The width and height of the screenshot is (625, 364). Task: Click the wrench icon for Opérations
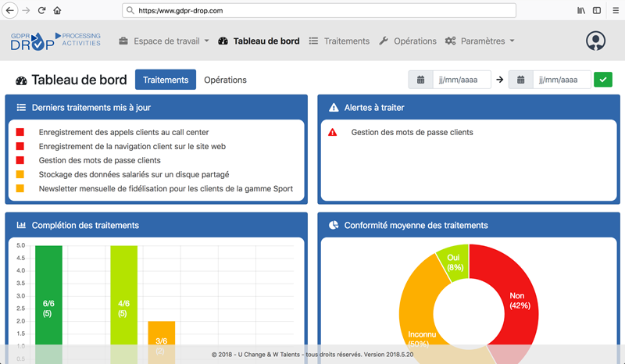384,41
